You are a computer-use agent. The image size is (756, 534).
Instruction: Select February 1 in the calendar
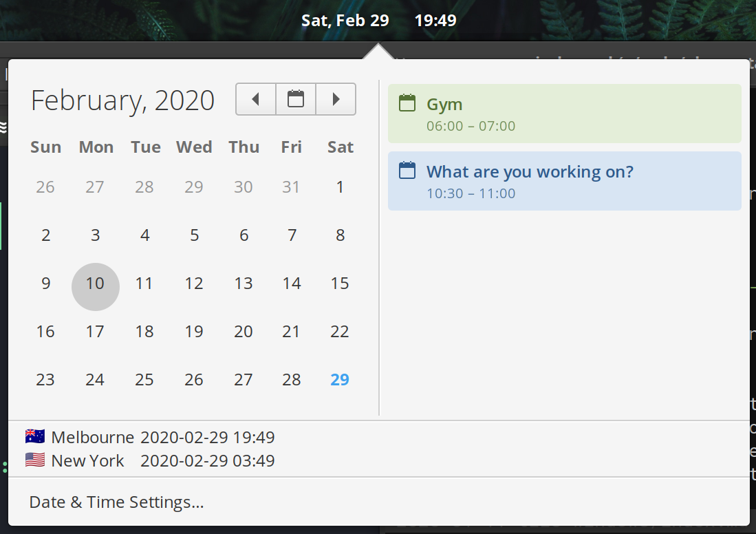[x=340, y=186]
